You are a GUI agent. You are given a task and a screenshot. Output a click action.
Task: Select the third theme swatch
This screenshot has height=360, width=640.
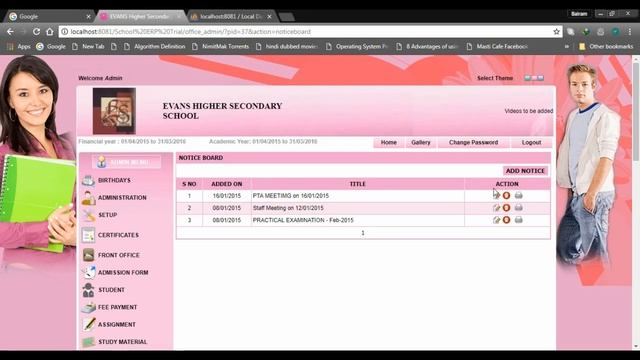541,78
